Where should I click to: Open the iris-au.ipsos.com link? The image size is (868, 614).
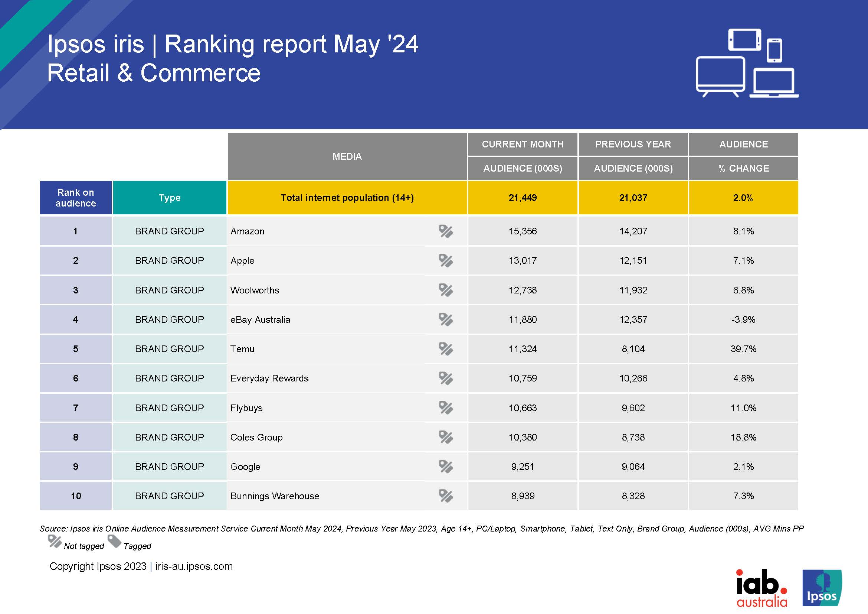click(x=194, y=566)
